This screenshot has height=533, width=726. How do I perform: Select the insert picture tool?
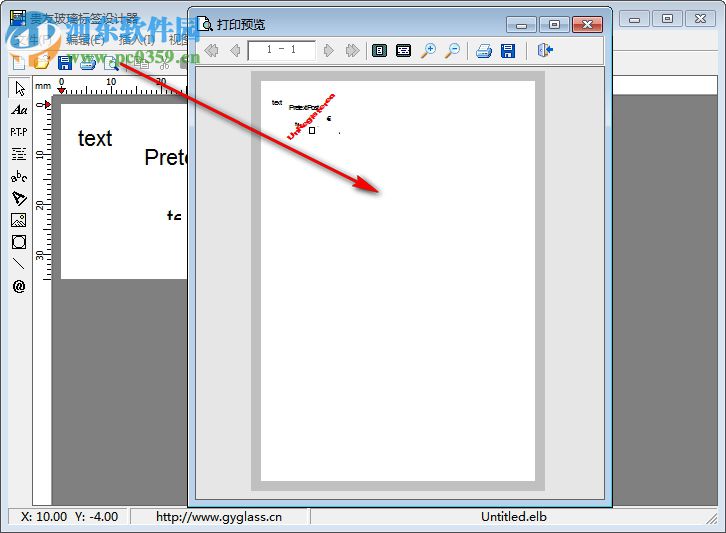(x=19, y=220)
